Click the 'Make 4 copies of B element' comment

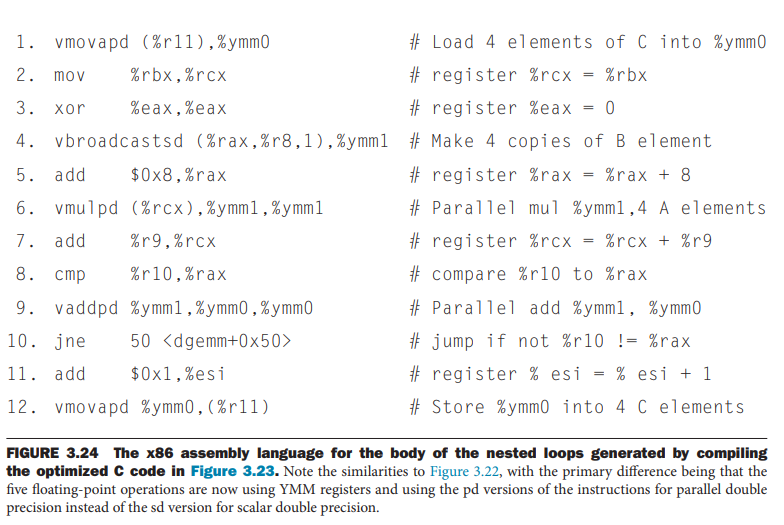[x=561, y=141]
